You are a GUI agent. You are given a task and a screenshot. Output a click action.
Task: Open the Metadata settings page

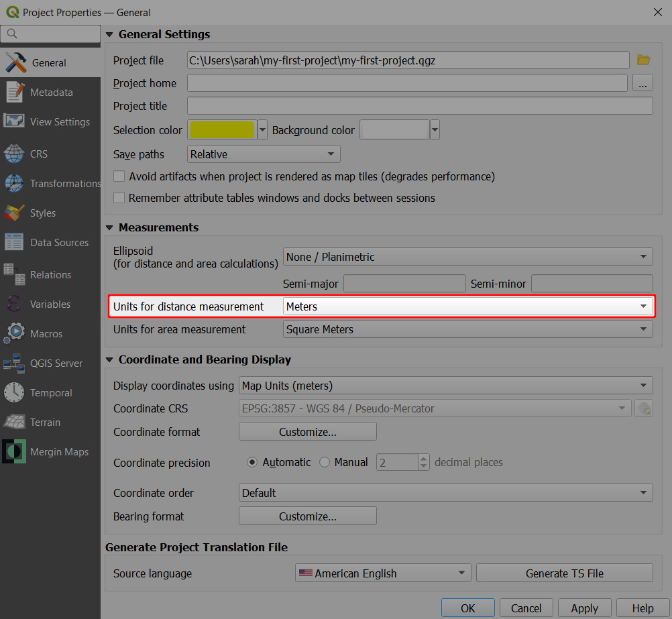pyautogui.click(x=50, y=92)
